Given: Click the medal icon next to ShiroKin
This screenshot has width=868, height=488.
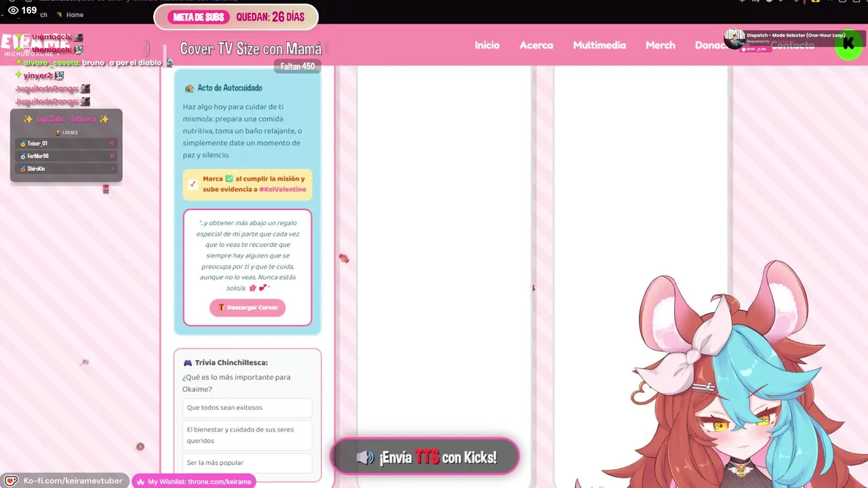Looking at the screenshot, I should [x=23, y=169].
